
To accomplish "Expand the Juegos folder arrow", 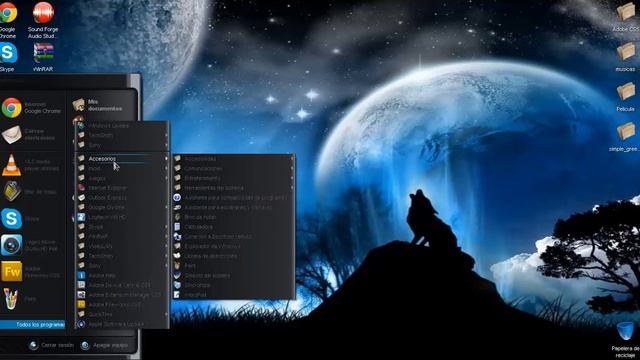I will [166, 178].
